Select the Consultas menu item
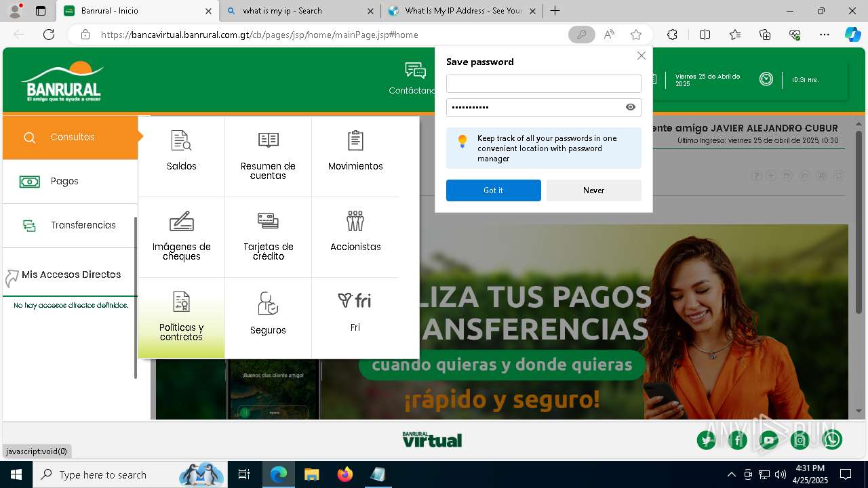The width and height of the screenshot is (868, 488). coord(71,137)
